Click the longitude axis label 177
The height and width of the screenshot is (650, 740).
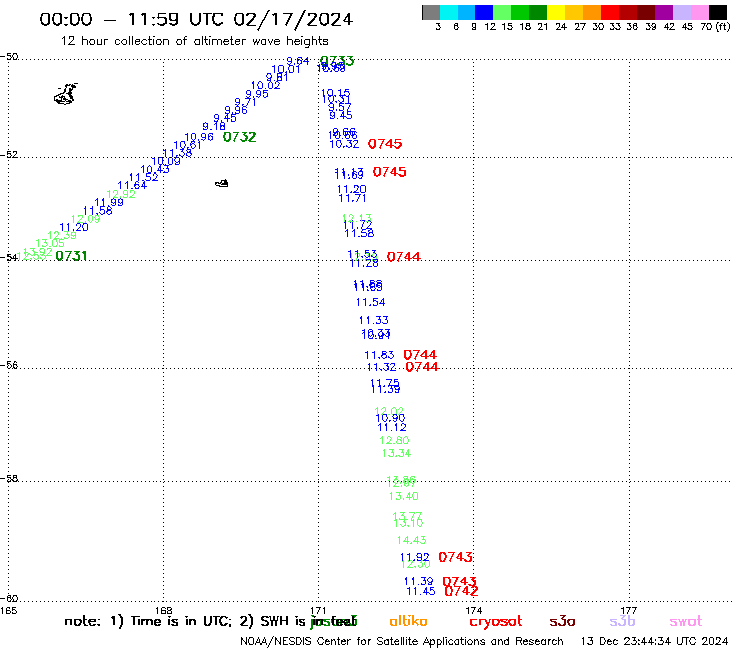629,610
